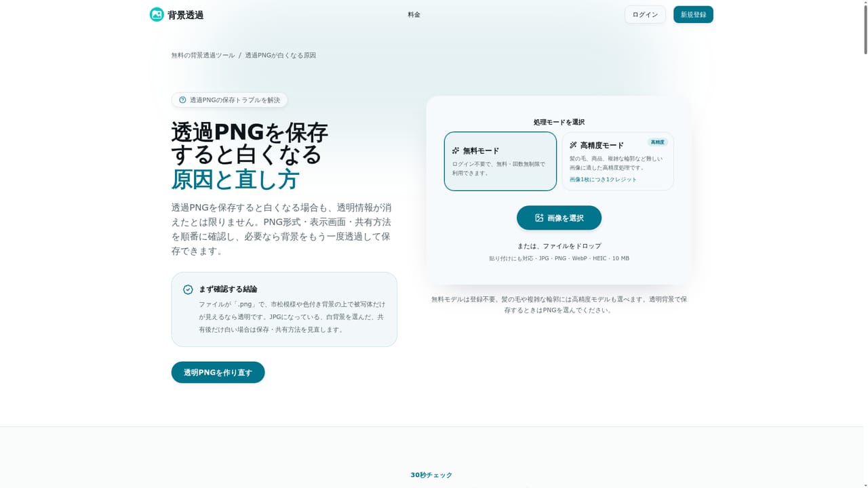Open the 無料の背景透過ツール breadcrumb link
Image resolution: width=868 pixels, height=488 pixels.
[x=203, y=56]
